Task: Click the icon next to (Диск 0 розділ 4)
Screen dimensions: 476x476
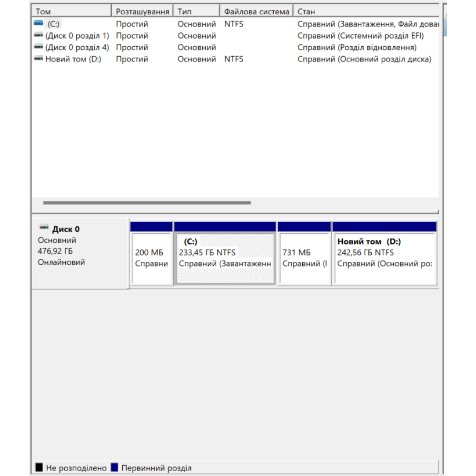Action: (x=39, y=47)
